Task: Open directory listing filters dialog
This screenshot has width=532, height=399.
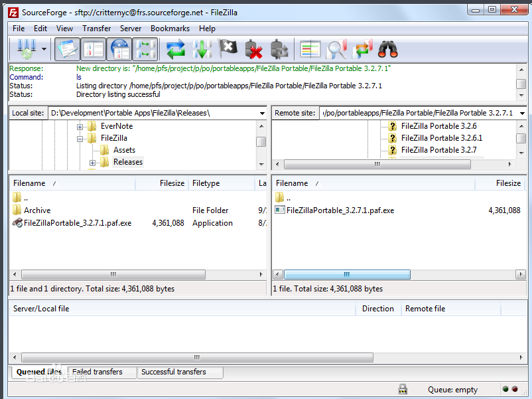Action: click(x=310, y=49)
